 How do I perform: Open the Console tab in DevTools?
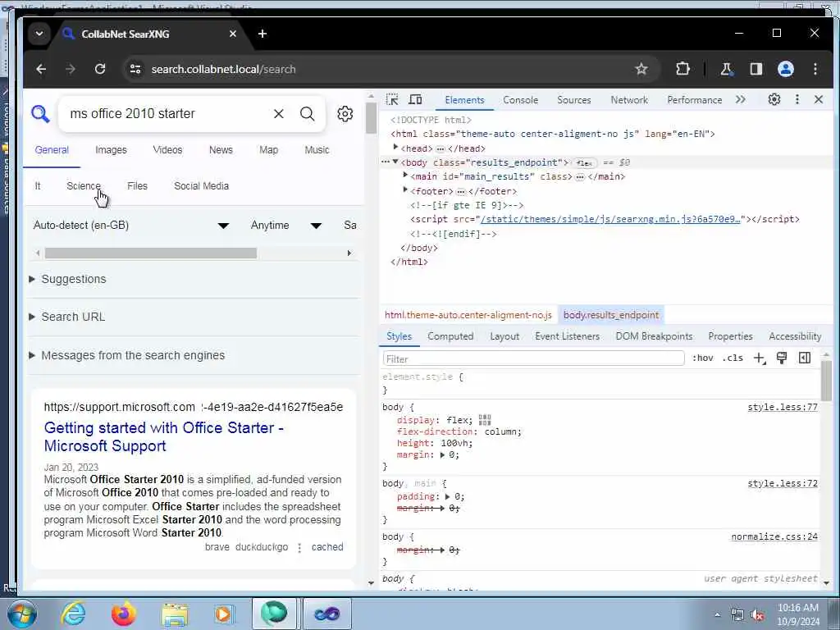pyautogui.click(x=520, y=100)
